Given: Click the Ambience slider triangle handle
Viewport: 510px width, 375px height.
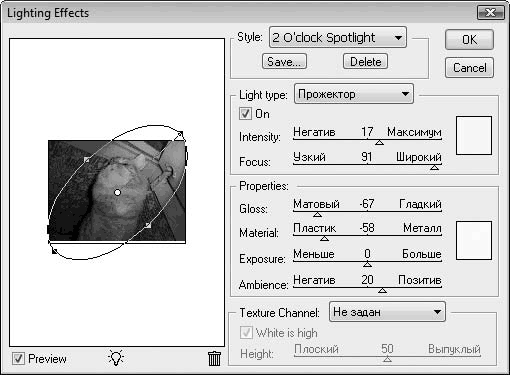Looking at the screenshot, I should coord(382,291).
